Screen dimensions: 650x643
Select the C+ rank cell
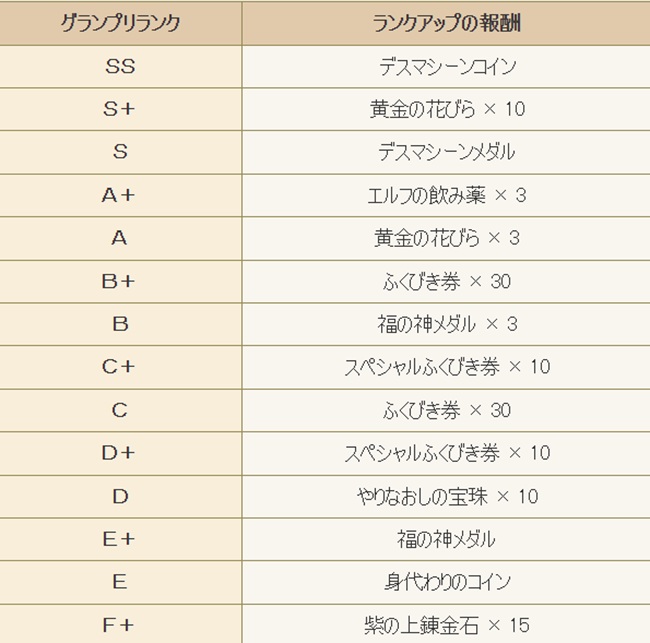tap(120, 367)
